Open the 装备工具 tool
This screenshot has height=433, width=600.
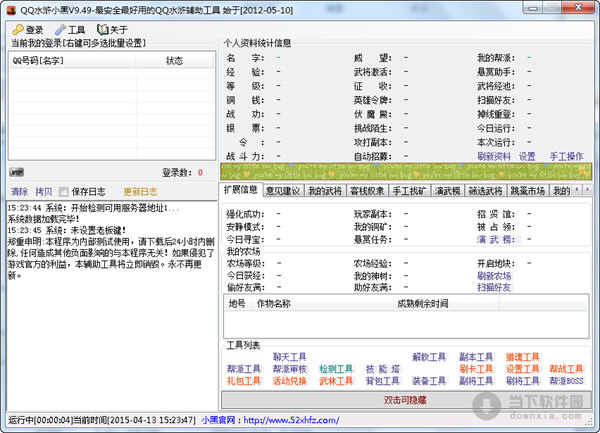coord(429,381)
